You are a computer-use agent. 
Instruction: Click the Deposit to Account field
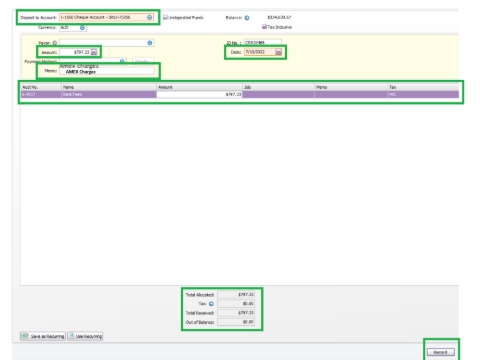click(x=106, y=17)
